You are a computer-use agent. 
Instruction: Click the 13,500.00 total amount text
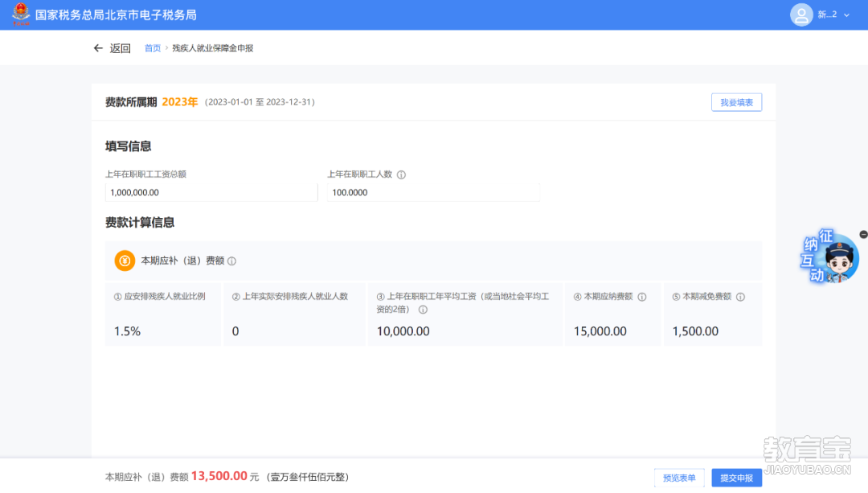click(219, 476)
